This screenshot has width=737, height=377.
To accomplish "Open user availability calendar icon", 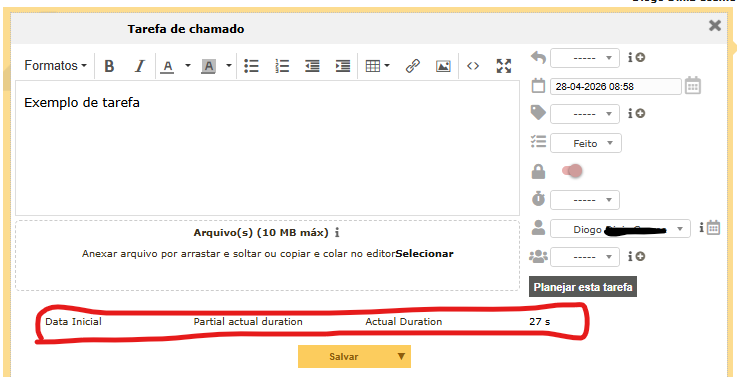I will click(x=713, y=228).
